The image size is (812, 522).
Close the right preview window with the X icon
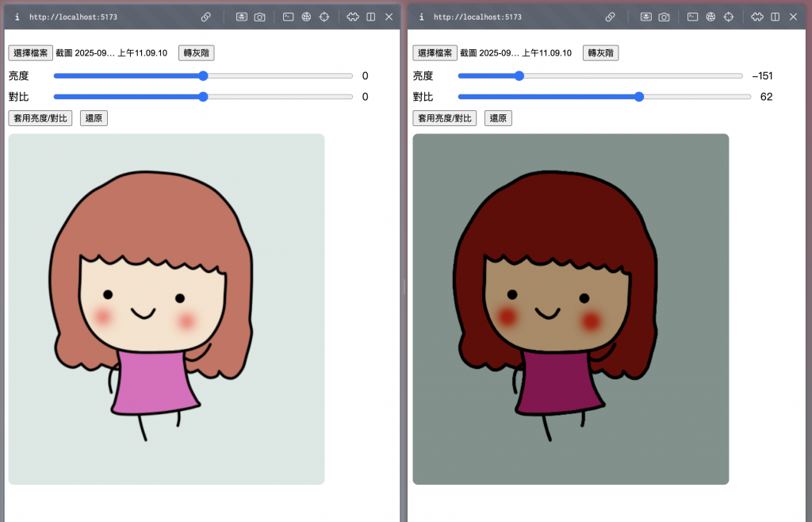pos(793,17)
